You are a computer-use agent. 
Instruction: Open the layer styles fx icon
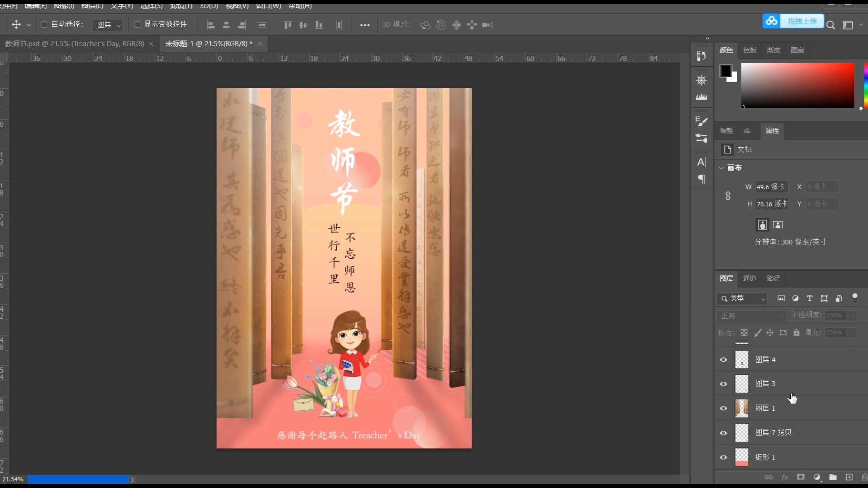tap(785, 477)
